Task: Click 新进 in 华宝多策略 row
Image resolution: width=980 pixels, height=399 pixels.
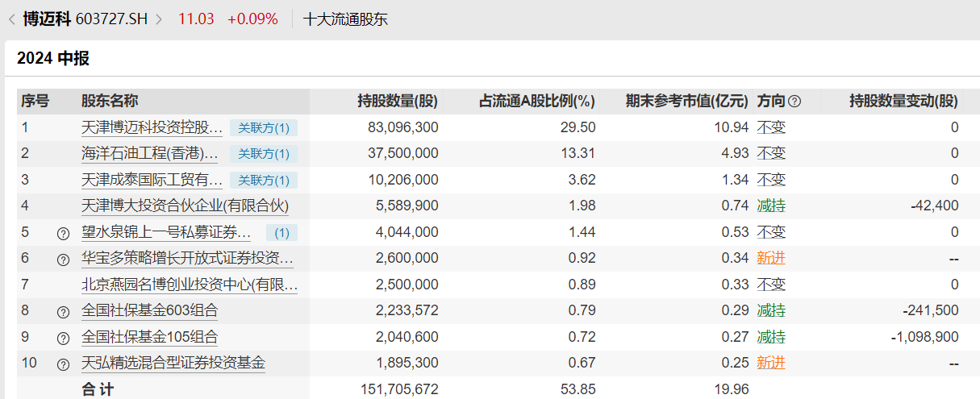Action: pyautogui.click(x=771, y=259)
